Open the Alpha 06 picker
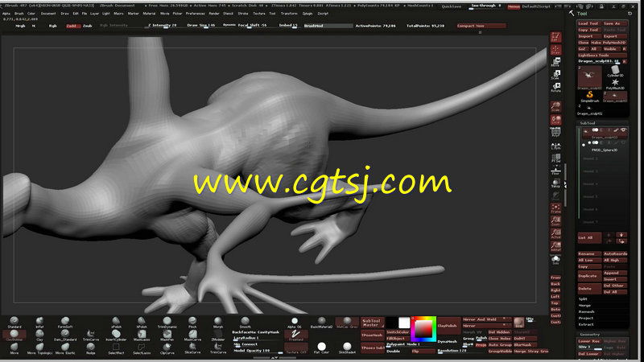The image size is (644, 362). [295, 323]
